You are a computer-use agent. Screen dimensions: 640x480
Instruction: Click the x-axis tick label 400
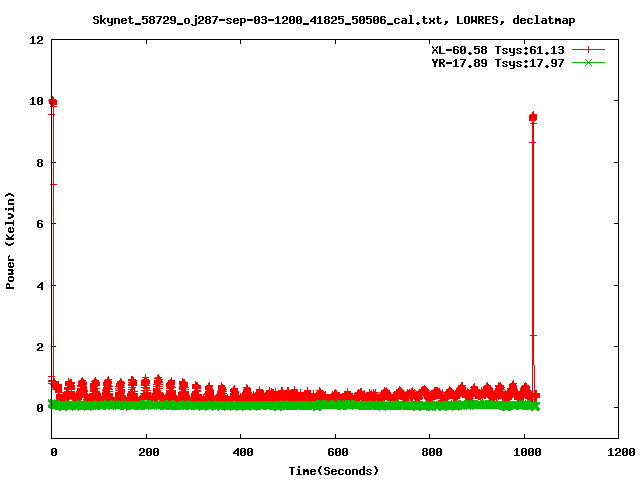pyautogui.click(x=240, y=453)
